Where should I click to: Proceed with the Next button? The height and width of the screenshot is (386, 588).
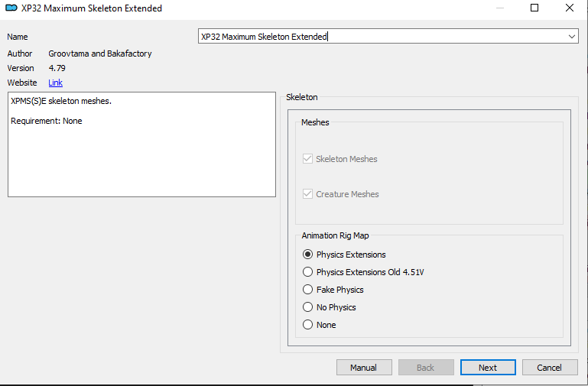tap(488, 368)
